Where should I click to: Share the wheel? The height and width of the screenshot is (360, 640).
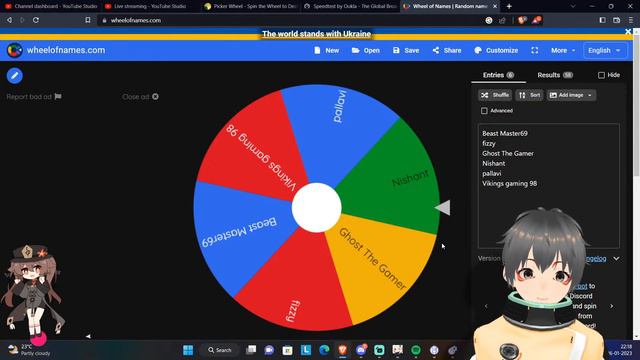(x=447, y=50)
